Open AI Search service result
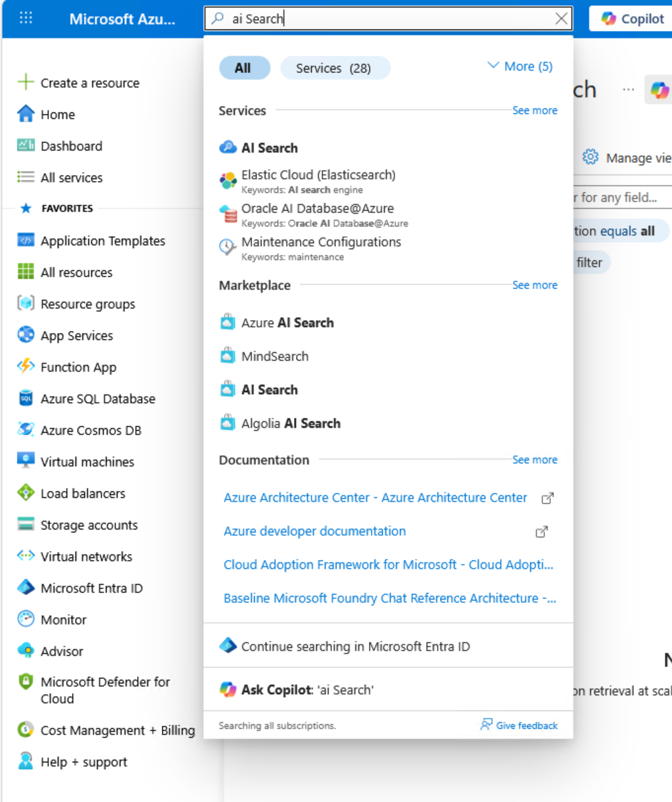This screenshot has width=672, height=802. (388, 148)
